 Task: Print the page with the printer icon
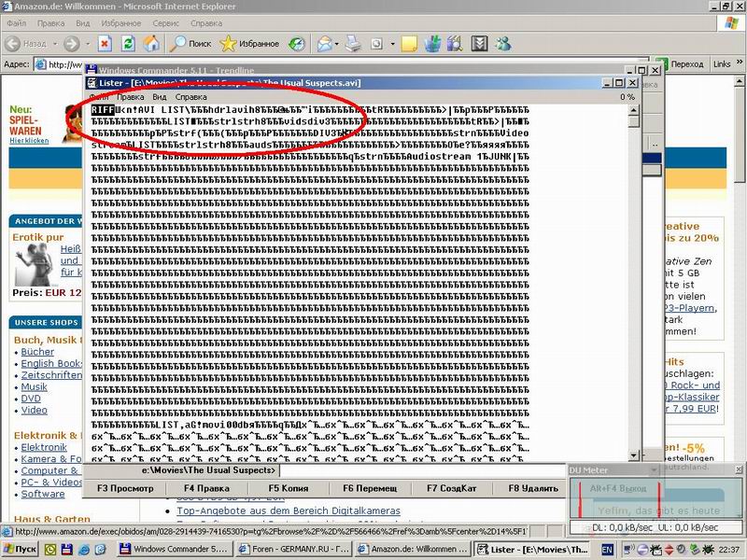point(353,44)
